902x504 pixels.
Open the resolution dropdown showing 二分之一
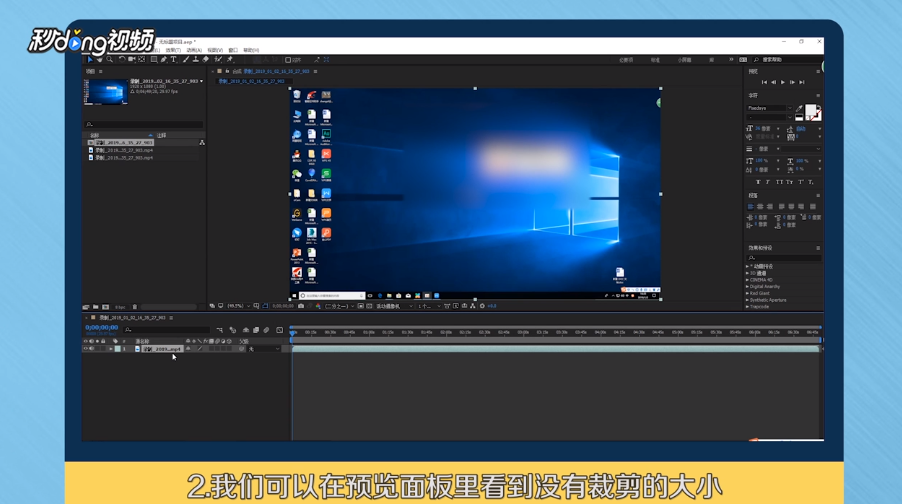pyautogui.click(x=339, y=306)
